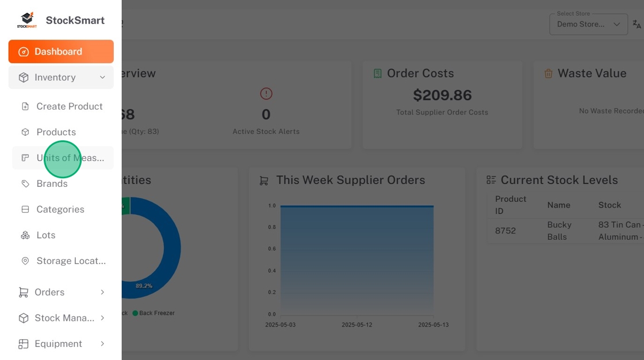644x360 pixels.
Task: Click the Storage Locations pin icon
Action: (25, 261)
